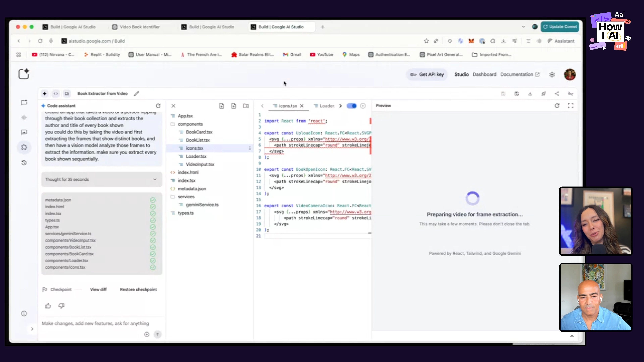Upload a file icon in explorer
The image size is (644, 362).
click(x=234, y=106)
